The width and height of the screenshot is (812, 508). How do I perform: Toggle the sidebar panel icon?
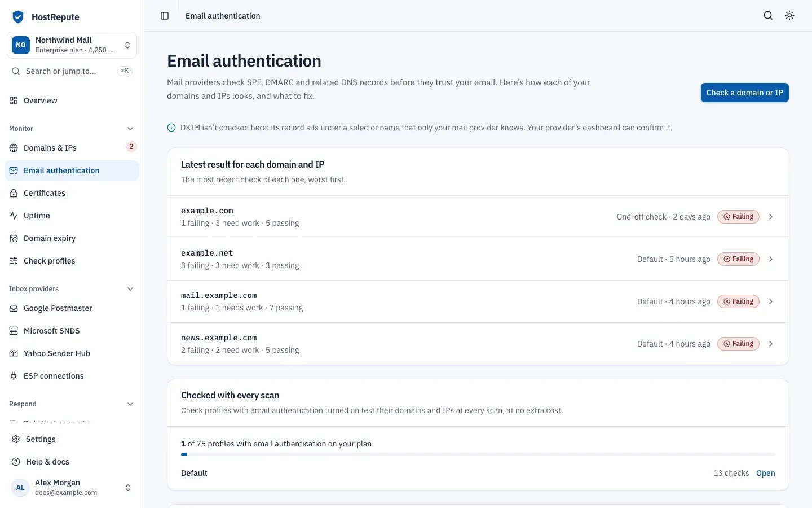(165, 16)
